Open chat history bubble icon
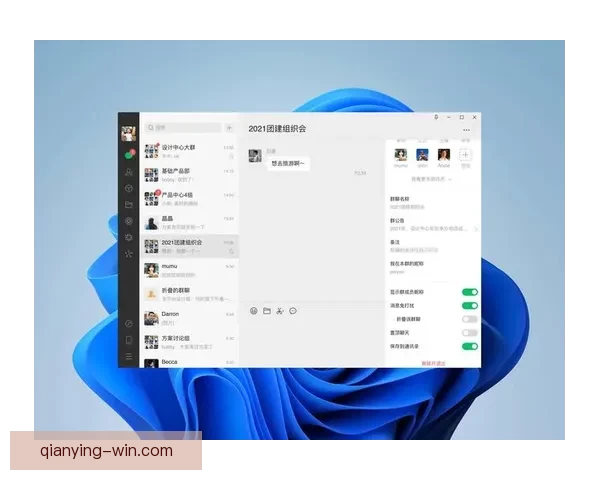600x480 pixels. coord(293,311)
